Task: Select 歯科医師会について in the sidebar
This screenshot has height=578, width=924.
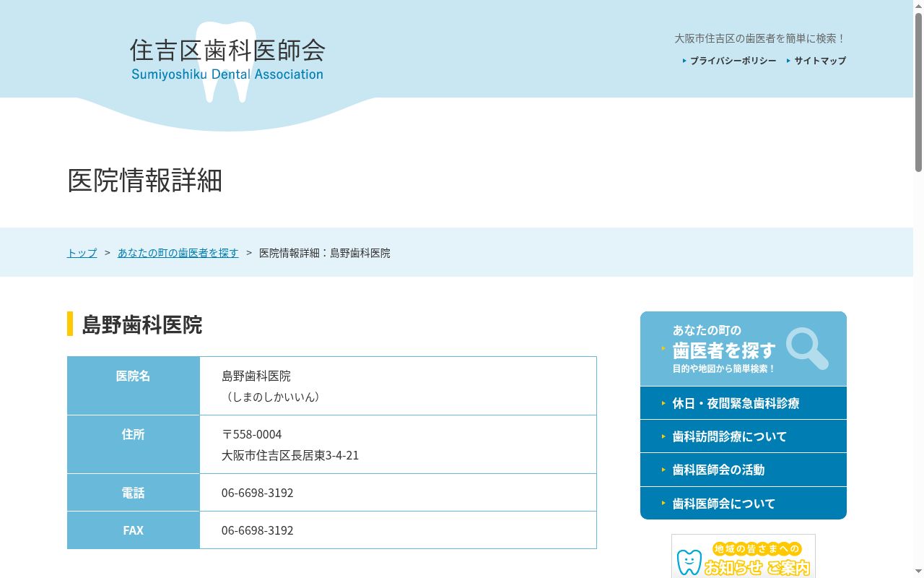Action: point(744,504)
